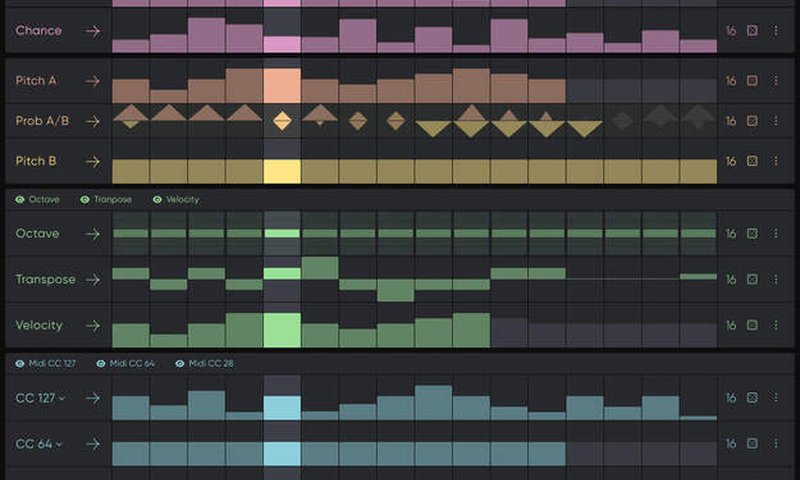The height and width of the screenshot is (480, 800).
Task: Open three-dot menu for Prob A/B lane
Action: click(x=775, y=121)
